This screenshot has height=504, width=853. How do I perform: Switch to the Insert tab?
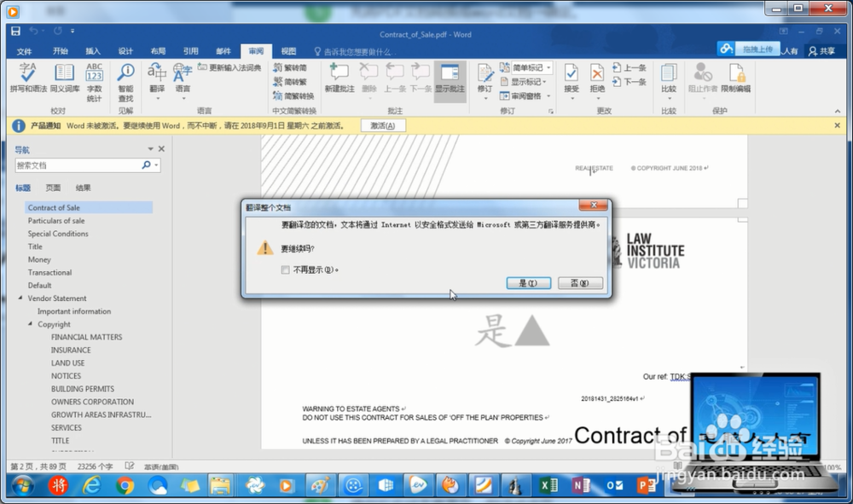[93, 51]
